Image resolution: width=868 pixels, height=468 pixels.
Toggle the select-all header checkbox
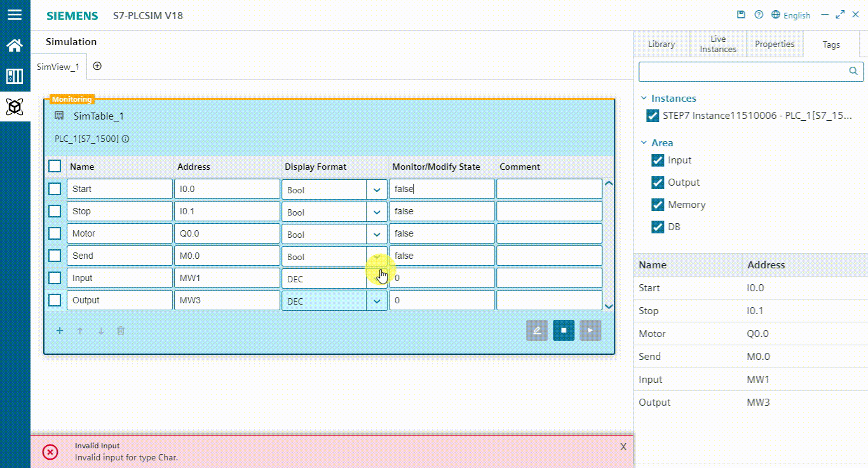55,166
